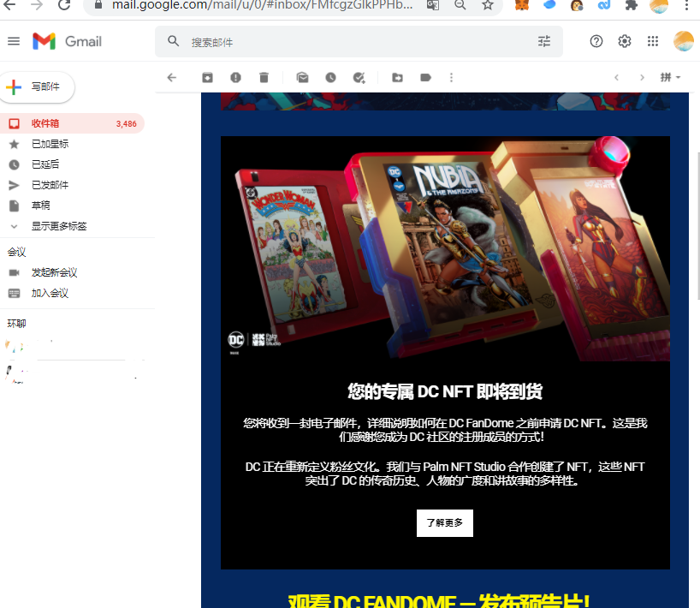This screenshot has width=700, height=608.
Task: Go to newer email chevron
Action: click(616, 78)
